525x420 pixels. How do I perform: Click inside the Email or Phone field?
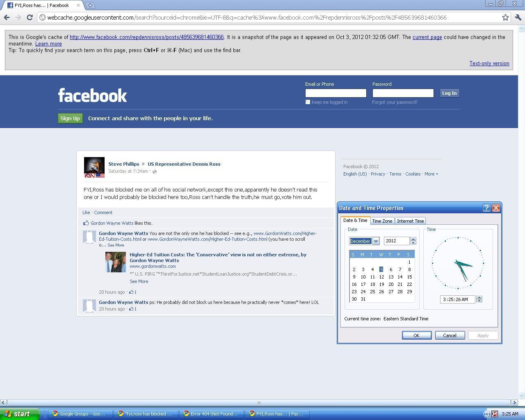pyautogui.click(x=336, y=93)
